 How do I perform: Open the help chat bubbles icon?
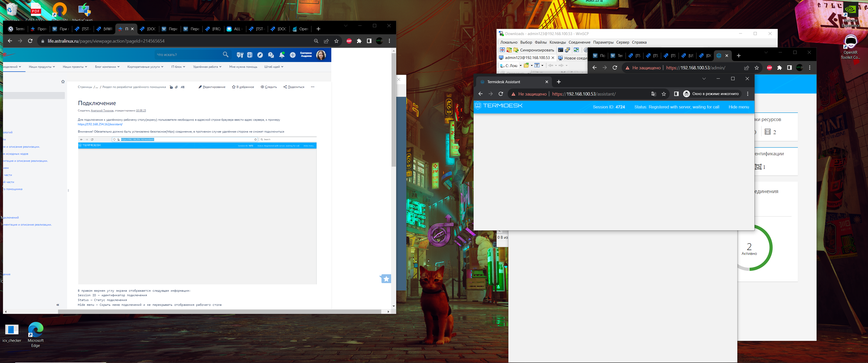click(x=271, y=55)
